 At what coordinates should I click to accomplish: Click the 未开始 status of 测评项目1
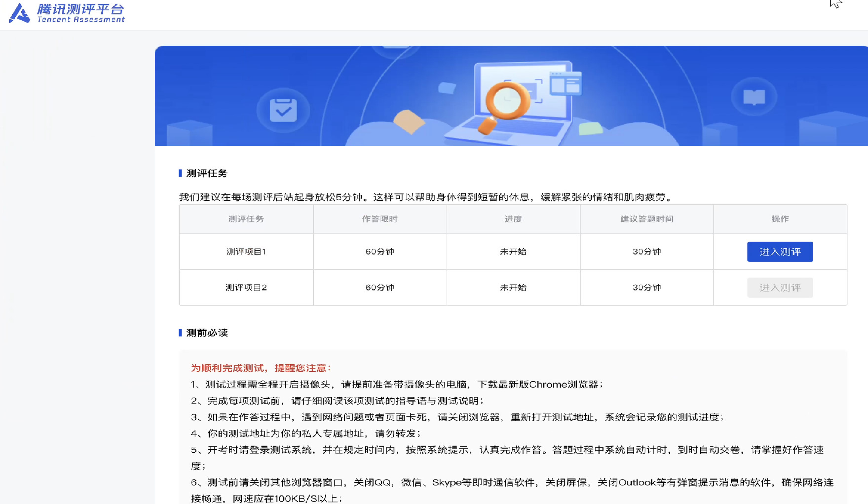[513, 252]
